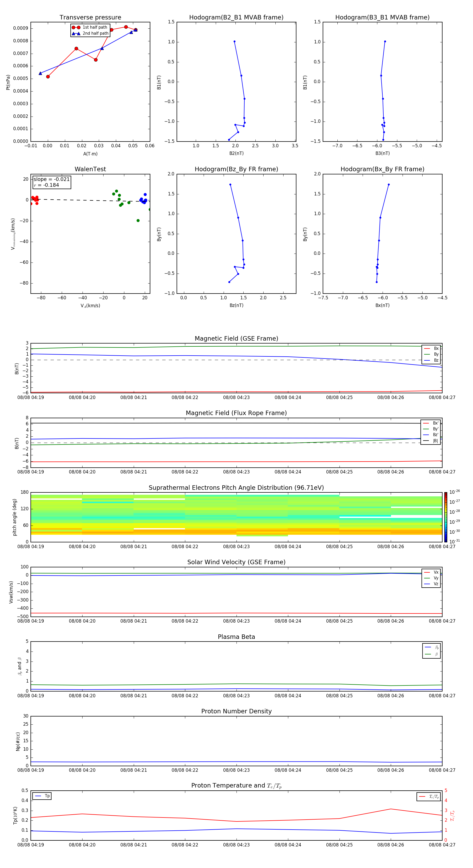Screen dimensions: 473x868
Task: Click the "Vremaining(km/s)" y-axis label
Action: tap(13, 234)
